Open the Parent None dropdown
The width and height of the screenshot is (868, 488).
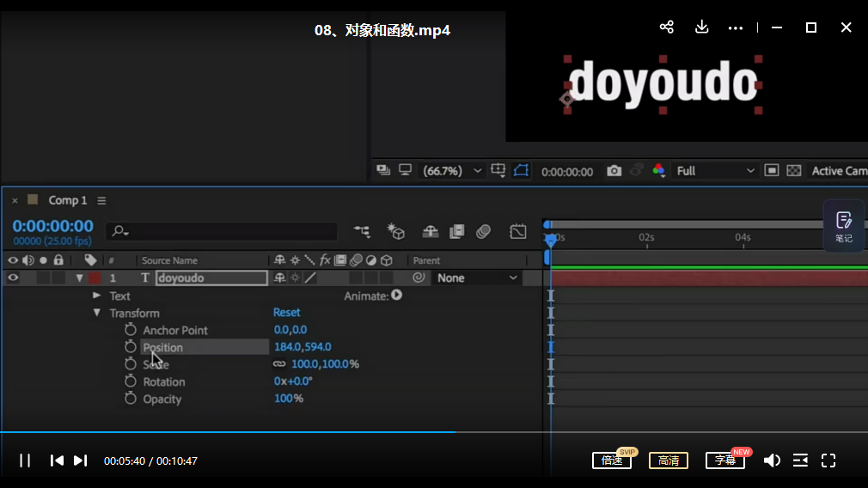pyautogui.click(x=477, y=278)
